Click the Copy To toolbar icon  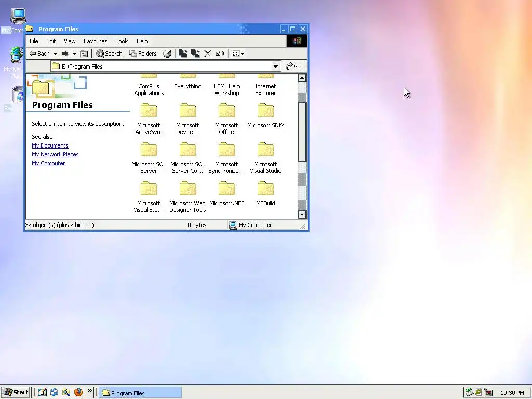(195, 54)
